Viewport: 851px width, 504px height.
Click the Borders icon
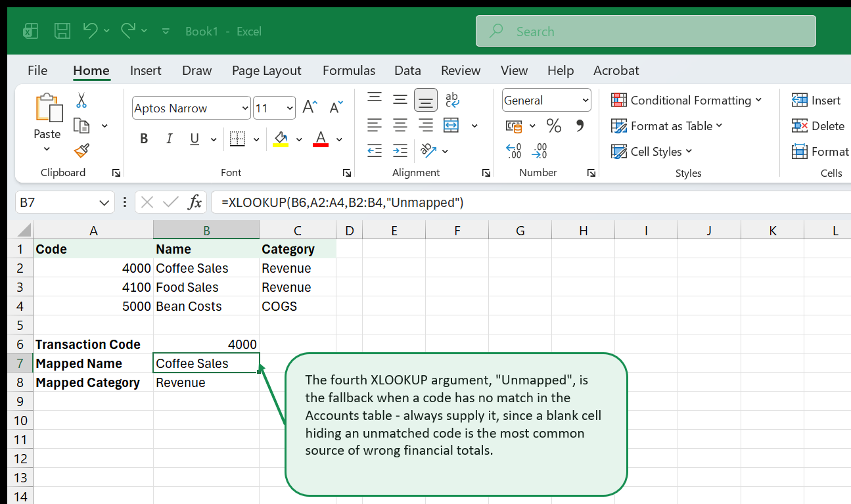tap(237, 139)
